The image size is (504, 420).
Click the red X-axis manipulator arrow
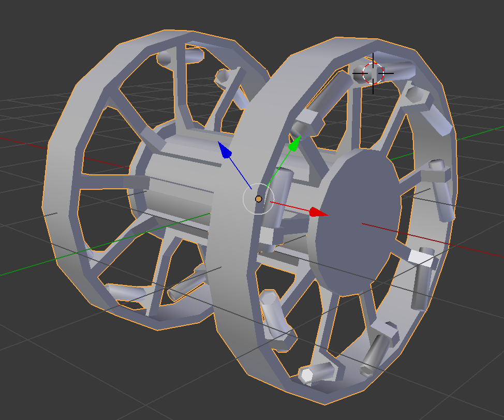[x=319, y=212]
